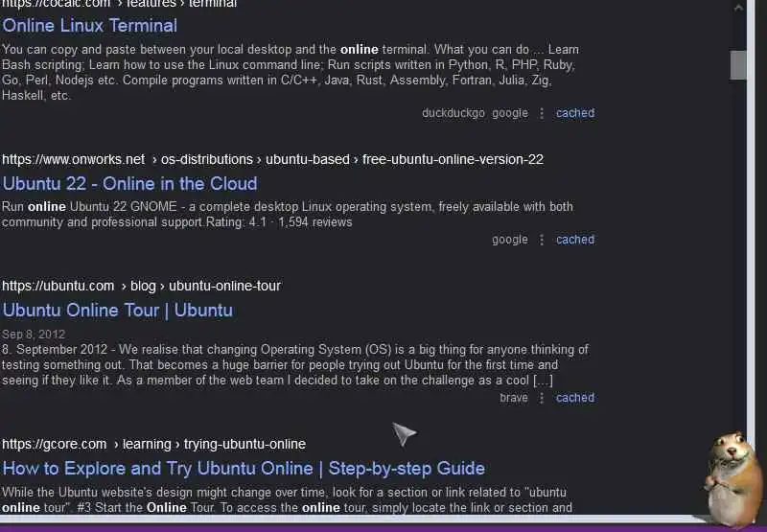The width and height of the screenshot is (767, 532).
Task: Open cached link for Online Linux Terminal result
Action: click(x=575, y=113)
